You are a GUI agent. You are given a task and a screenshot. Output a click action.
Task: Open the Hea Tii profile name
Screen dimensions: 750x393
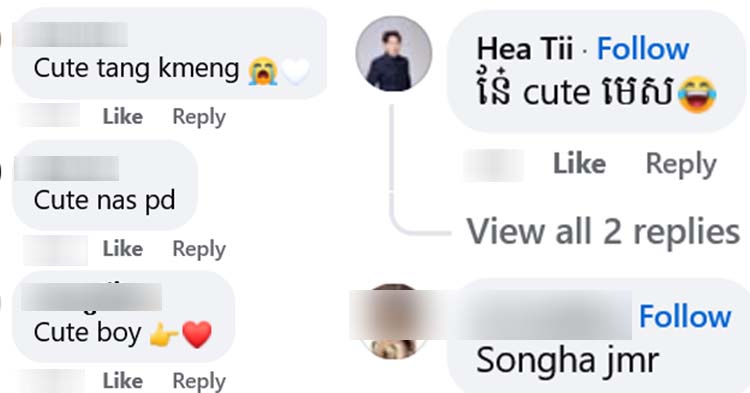coord(524,49)
